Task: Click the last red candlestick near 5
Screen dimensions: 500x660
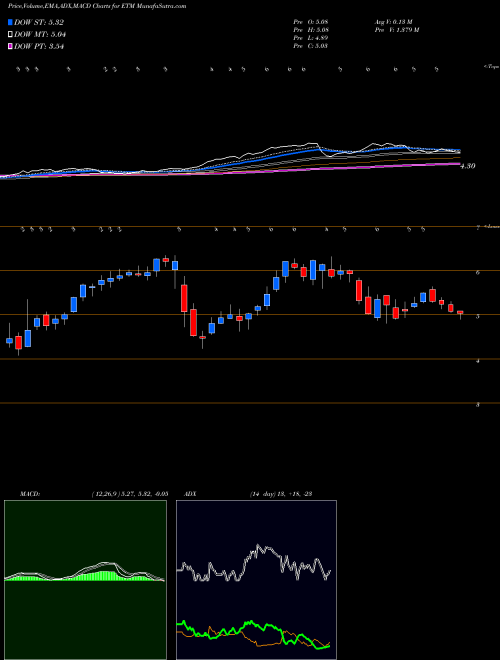Action: pyautogui.click(x=460, y=312)
